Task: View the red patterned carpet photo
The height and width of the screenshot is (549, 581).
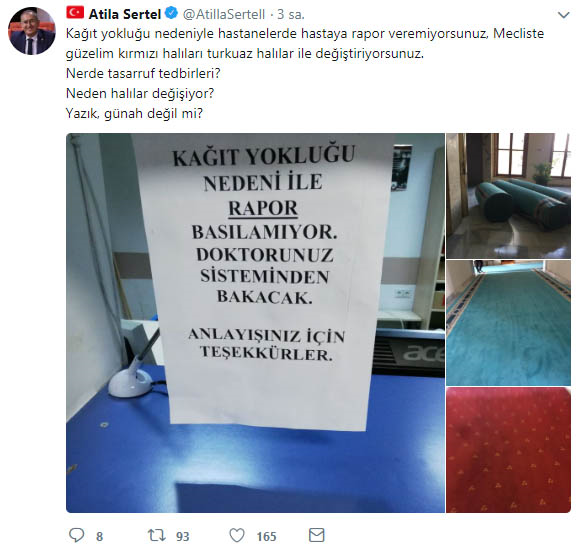Action: pyautogui.click(x=508, y=450)
